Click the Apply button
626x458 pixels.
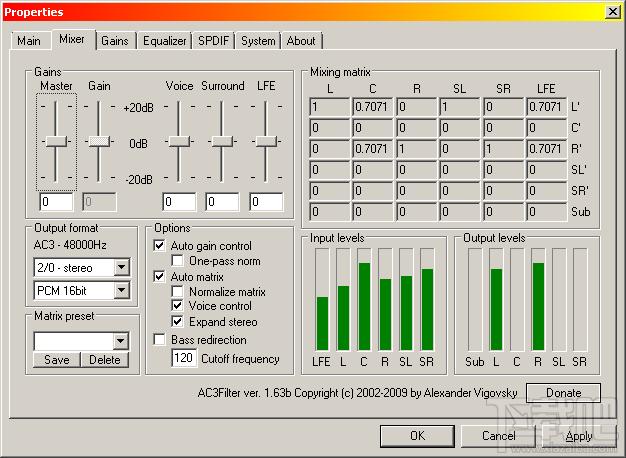pos(579,436)
